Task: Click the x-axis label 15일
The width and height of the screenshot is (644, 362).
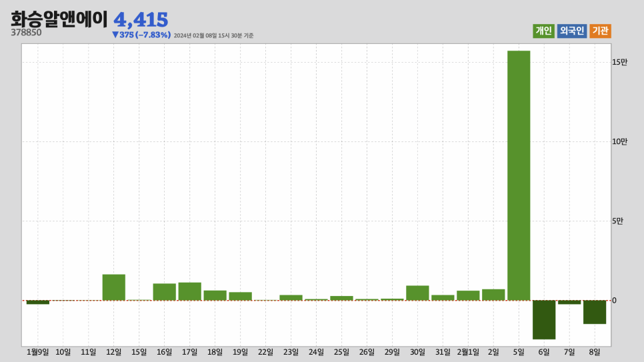Action: click(139, 352)
